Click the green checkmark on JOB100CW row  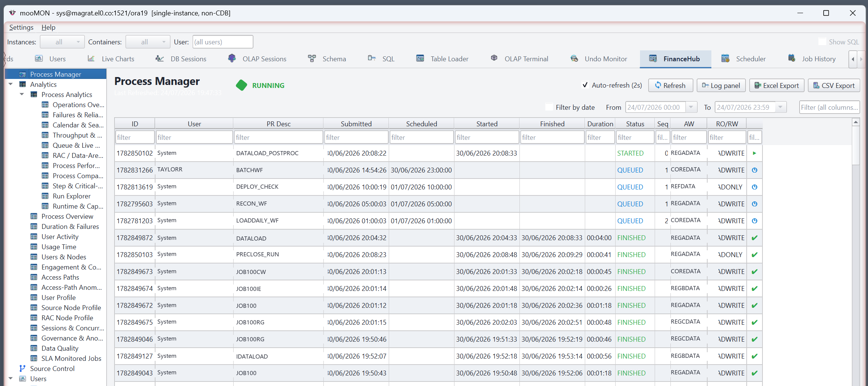pos(755,271)
